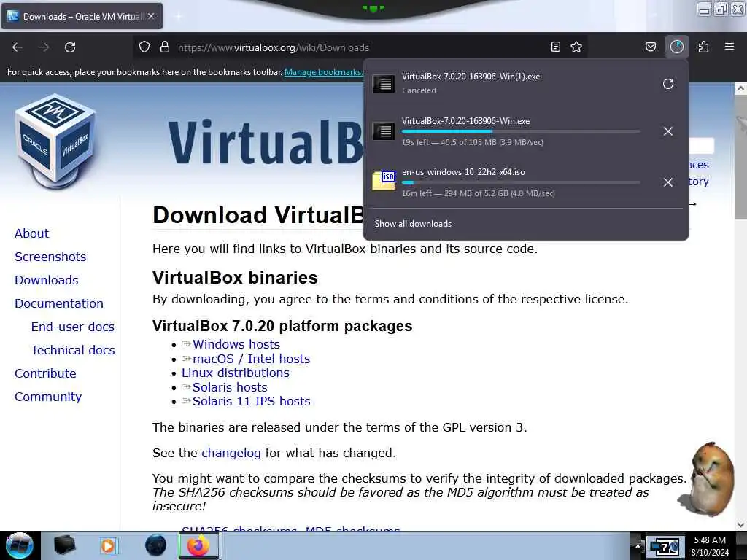Click the Solaris hosts link
This screenshot has width=747, height=560.
point(230,388)
